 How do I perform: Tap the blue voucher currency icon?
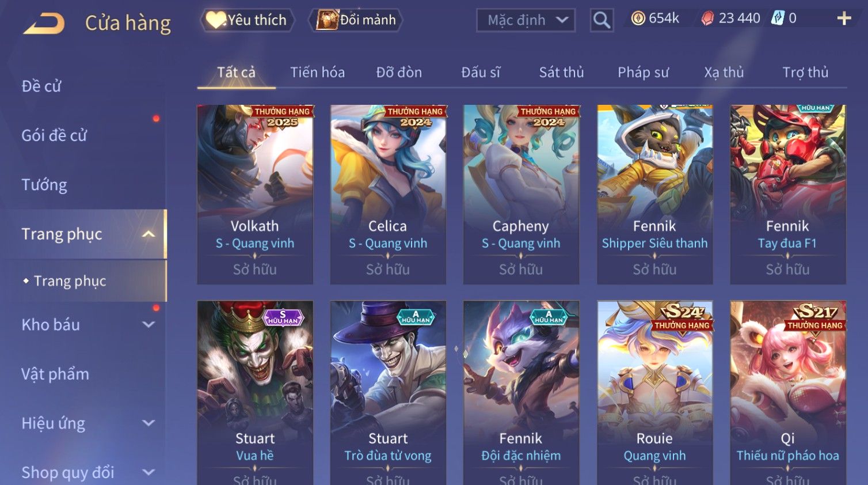[x=778, y=18]
